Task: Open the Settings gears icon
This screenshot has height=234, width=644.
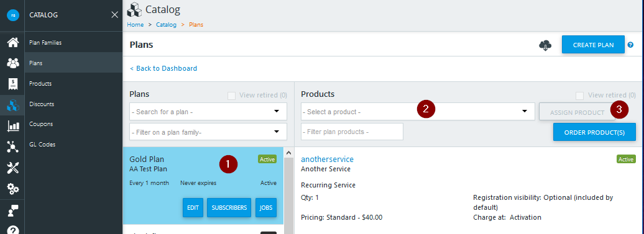Action: click(x=13, y=189)
